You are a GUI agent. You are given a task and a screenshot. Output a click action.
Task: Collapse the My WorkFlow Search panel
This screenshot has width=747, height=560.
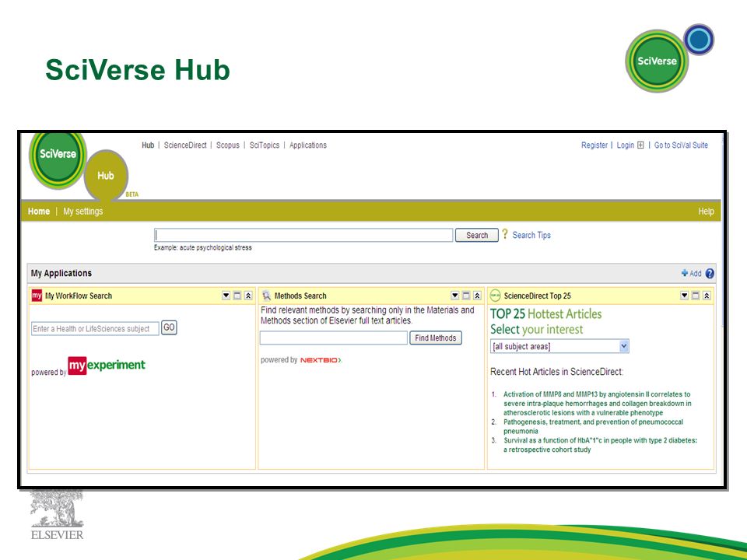coord(248,296)
